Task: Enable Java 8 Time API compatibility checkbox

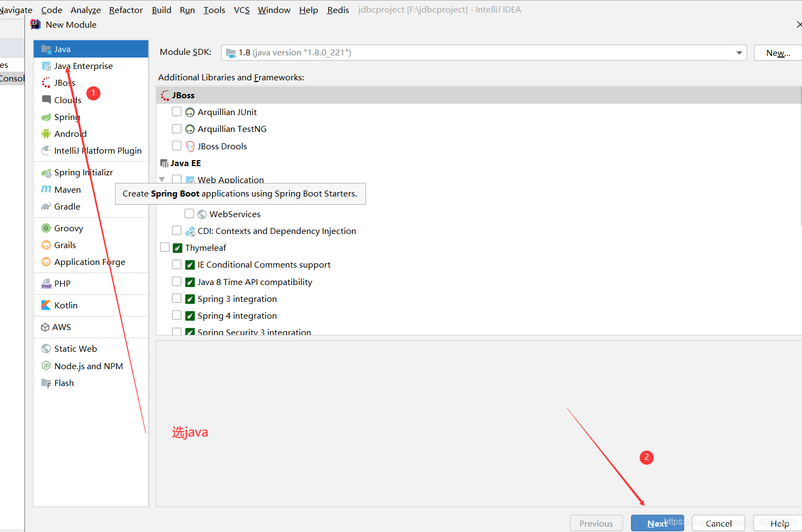Action: (x=176, y=281)
